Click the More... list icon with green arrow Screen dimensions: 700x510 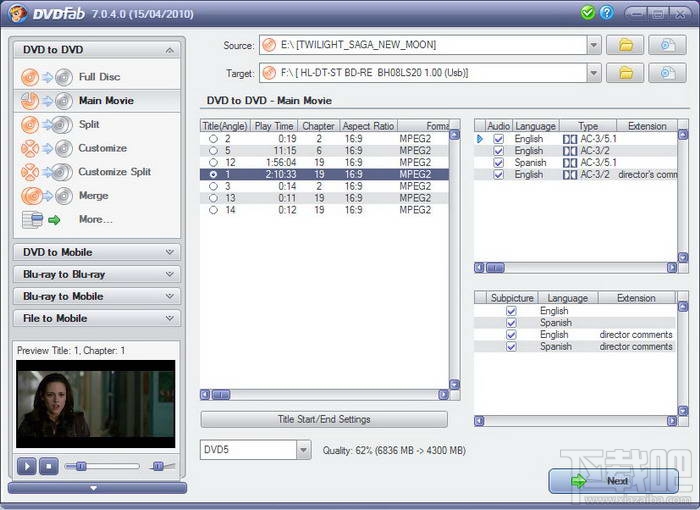tap(41, 220)
